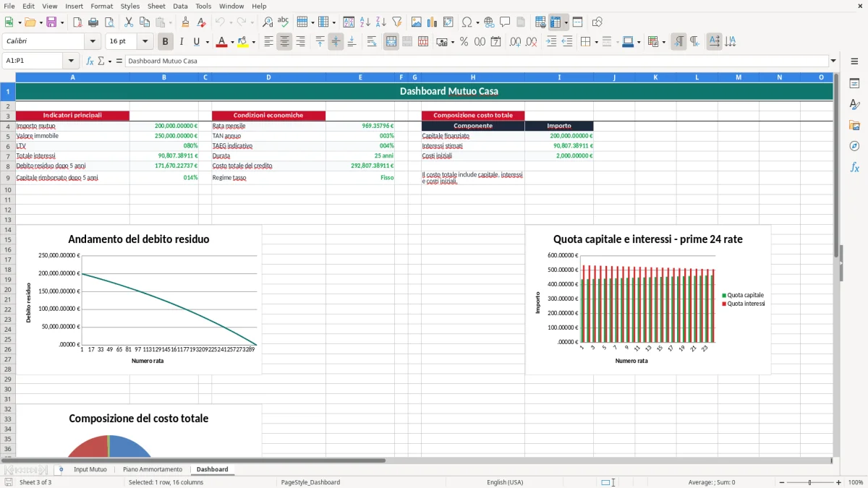
Task: Click PageStyle_Dashboard in status bar
Action: pyautogui.click(x=310, y=482)
